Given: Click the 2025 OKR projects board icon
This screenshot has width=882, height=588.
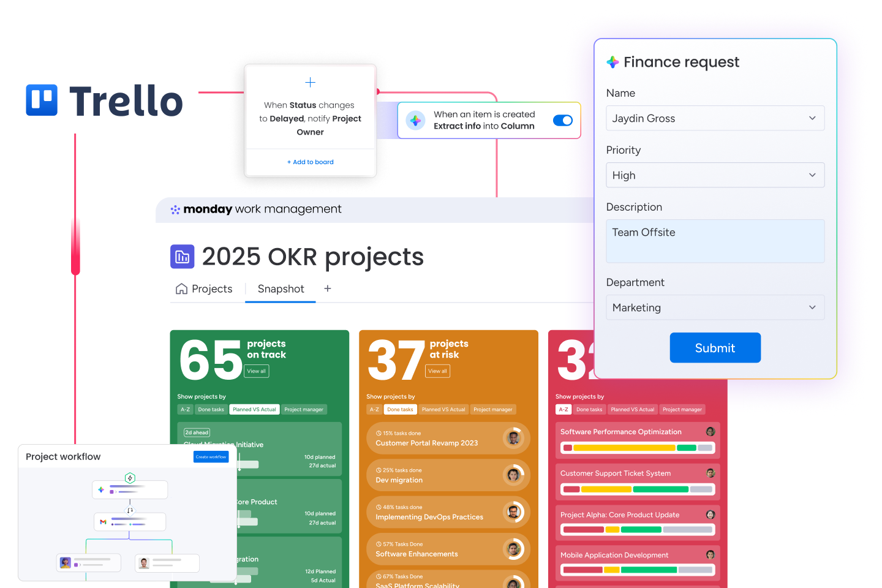Looking at the screenshot, I should click(x=183, y=257).
